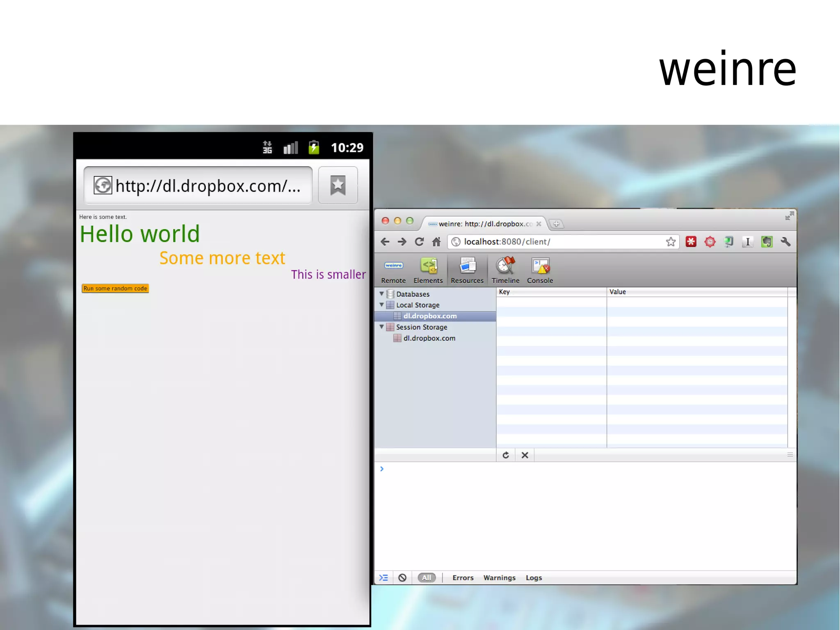Select Session Storage dl.dropbox.com entry
The width and height of the screenshot is (840, 630).
[429, 338]
